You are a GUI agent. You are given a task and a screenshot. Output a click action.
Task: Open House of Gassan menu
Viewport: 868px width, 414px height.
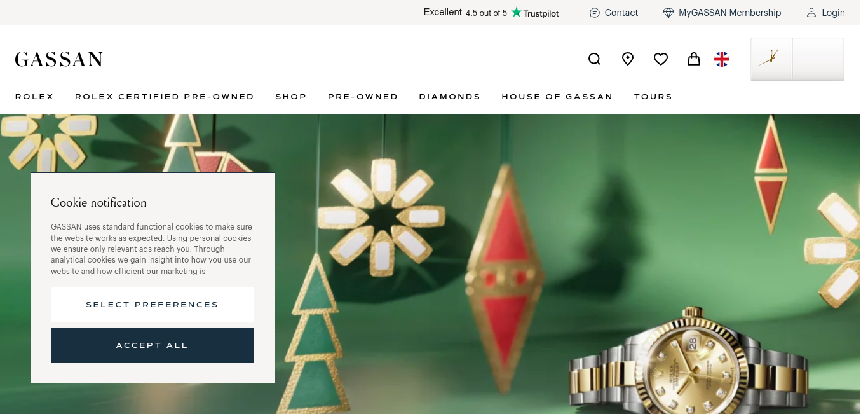point(557,97)
